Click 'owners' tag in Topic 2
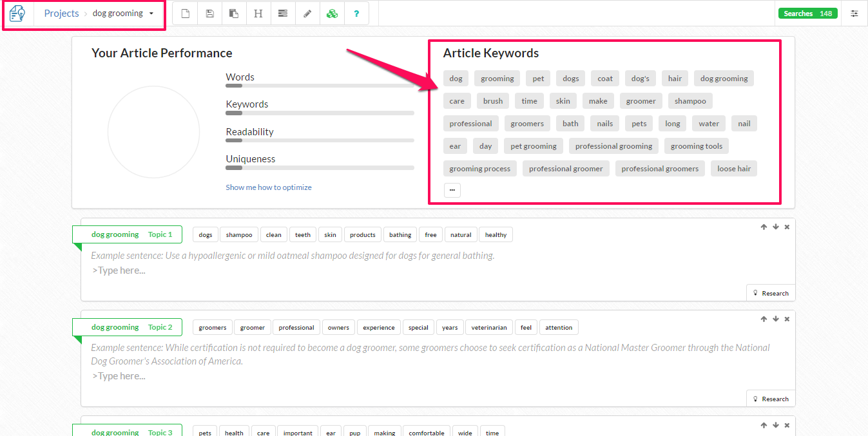The image size is (868, 436). pyautogui.click(x=338, y=328)
